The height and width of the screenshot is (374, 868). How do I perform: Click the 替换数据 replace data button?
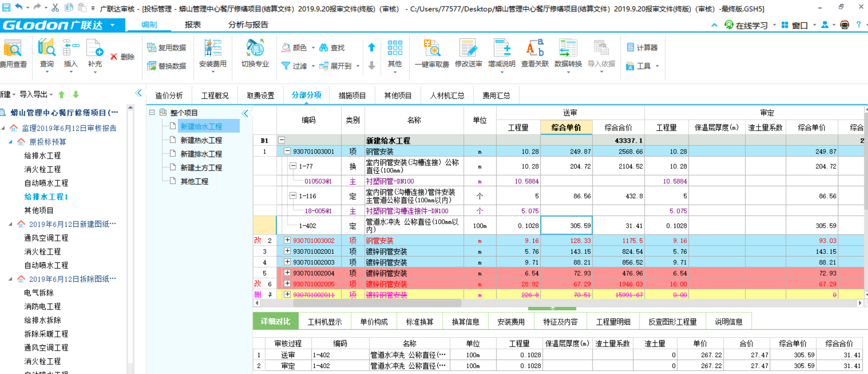167,66
